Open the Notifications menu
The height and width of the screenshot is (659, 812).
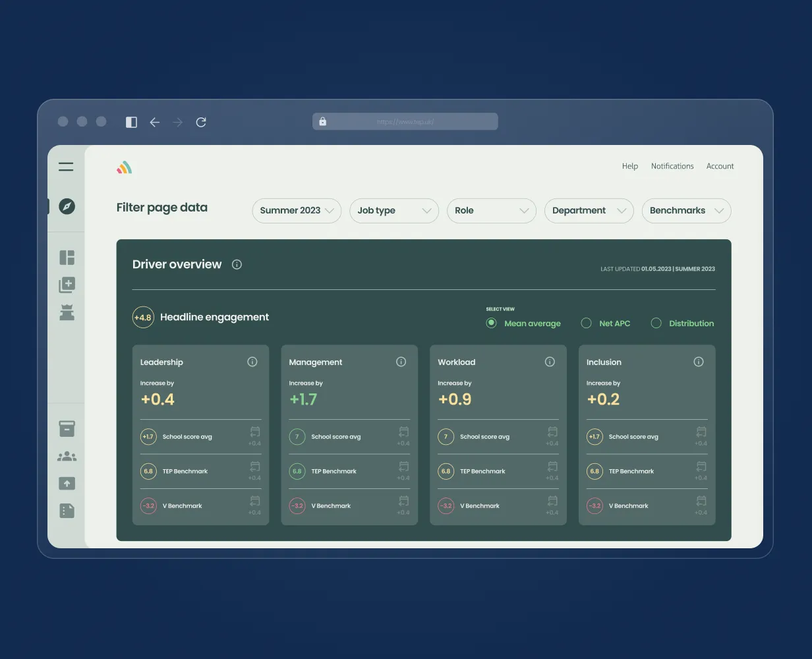pyautogui.click(x=672, y=166)
